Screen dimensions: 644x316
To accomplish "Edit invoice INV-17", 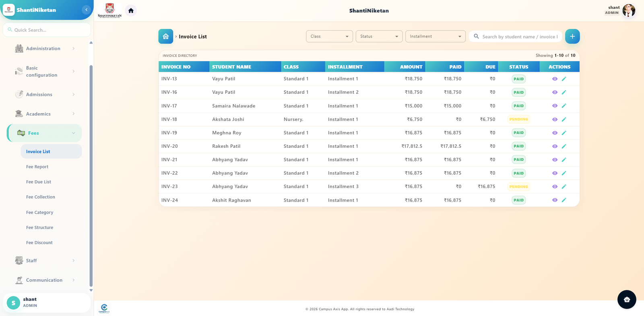I will [564, 106].
